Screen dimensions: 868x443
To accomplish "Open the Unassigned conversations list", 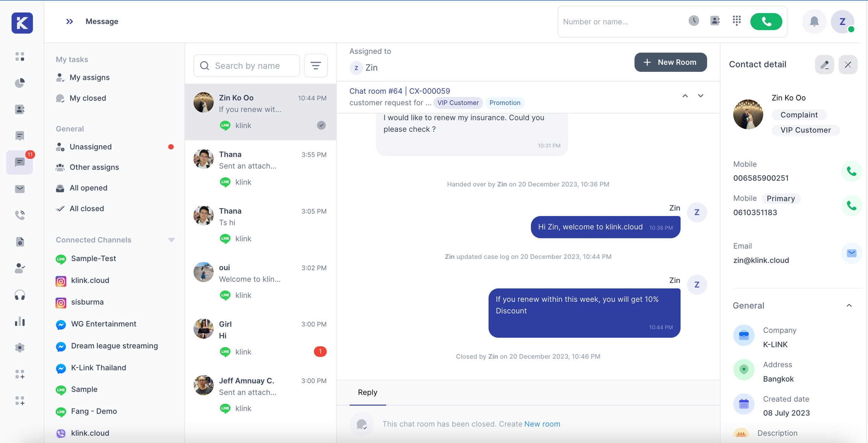I will pos(90,147).
